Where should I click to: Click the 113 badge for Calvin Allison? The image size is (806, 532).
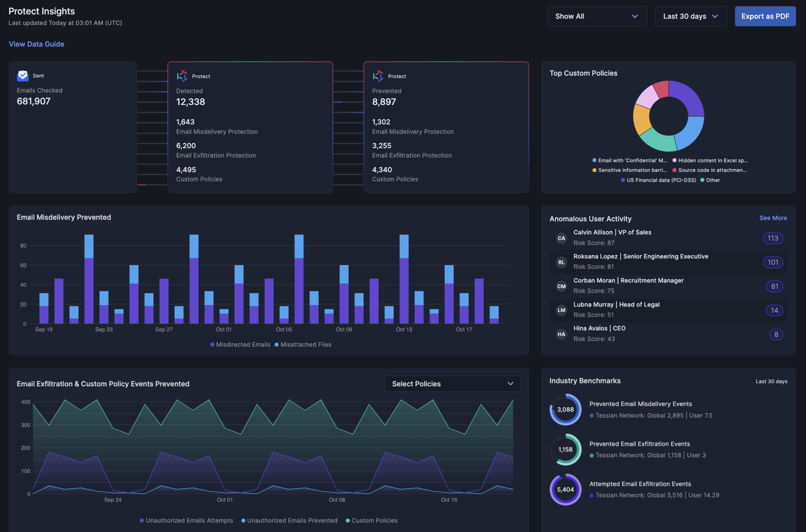(773, 238)
